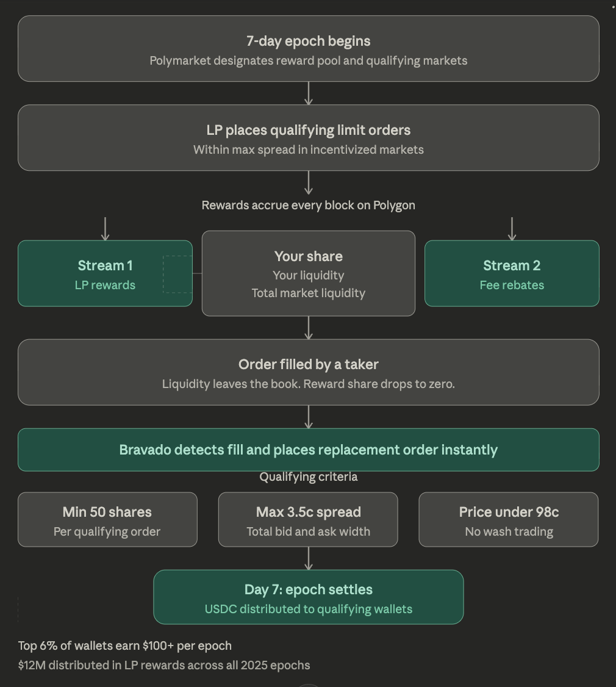
Task: Click the "7-day epoch begins" box
Action: coord(308,49)
